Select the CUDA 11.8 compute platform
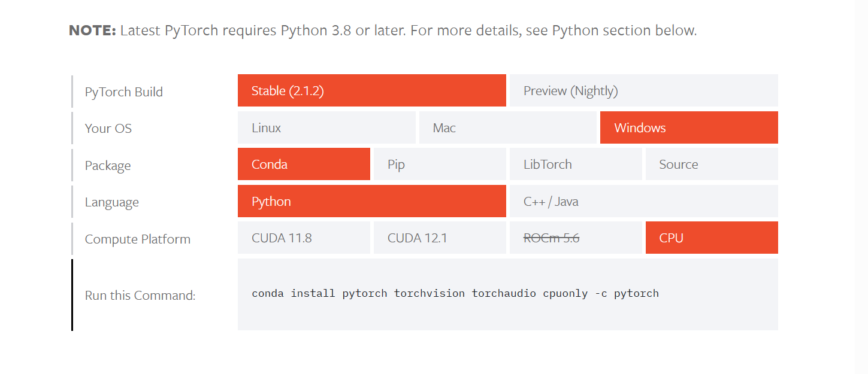 (304, 238)
